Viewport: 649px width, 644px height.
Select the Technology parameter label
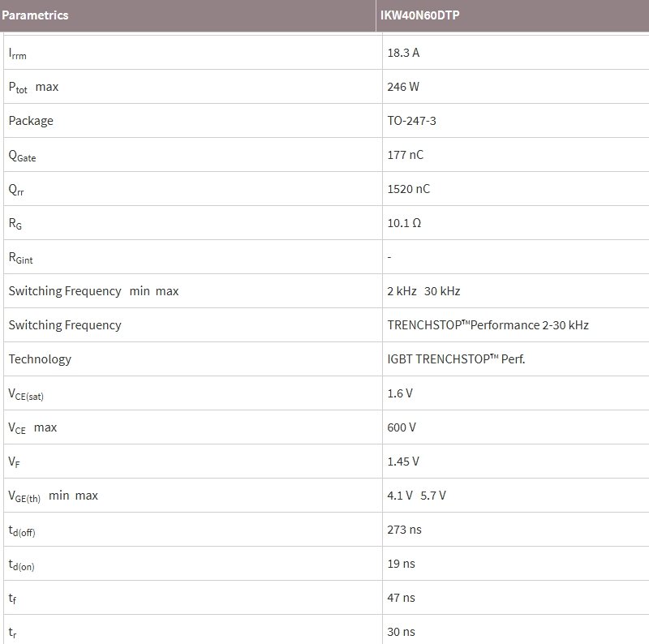point(40,359)
